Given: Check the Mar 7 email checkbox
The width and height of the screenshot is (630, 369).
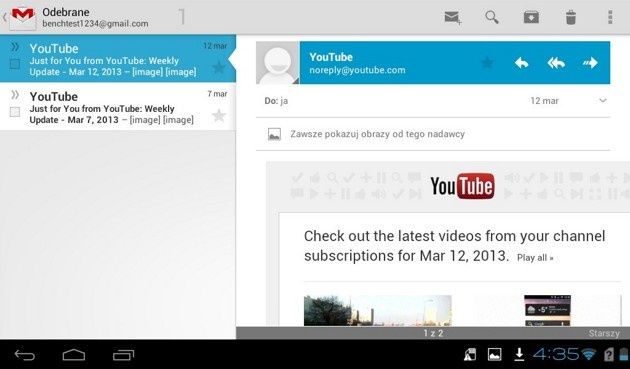Looking at the screenshot, I should [x=15, y=112].
